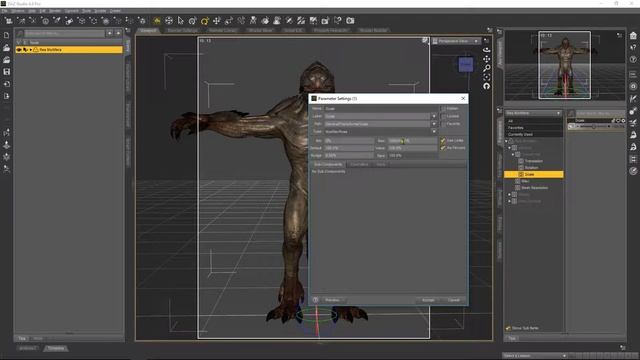Click the zoom magnifier control in viewport
Screen dimensions: 640x360
point(487,68)
